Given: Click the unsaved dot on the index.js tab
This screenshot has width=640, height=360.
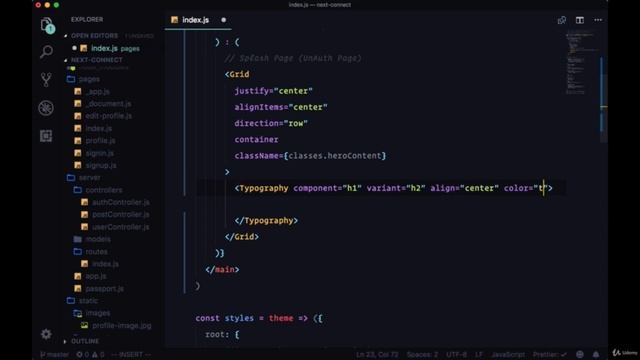Looking at the screenshot, I should pos(223,20).
